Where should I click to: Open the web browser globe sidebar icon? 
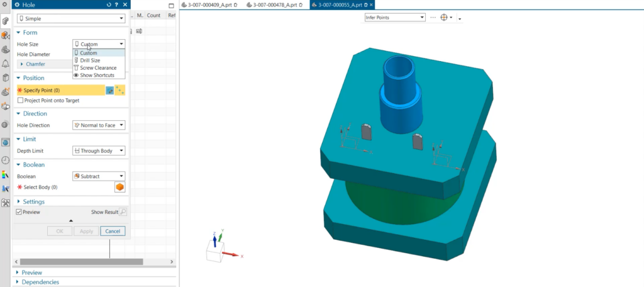coord(5,142)
